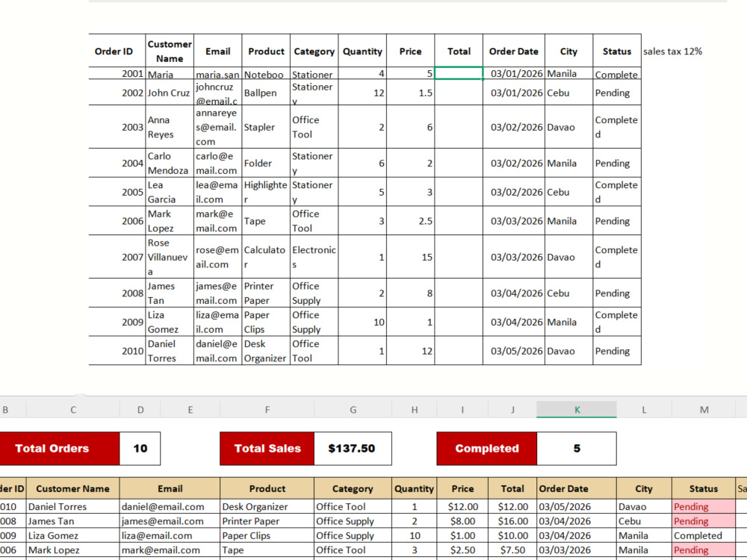The image size is (747, 560).
Task: Click Carlo Mendoza name cell
Action: pos(170,164)
